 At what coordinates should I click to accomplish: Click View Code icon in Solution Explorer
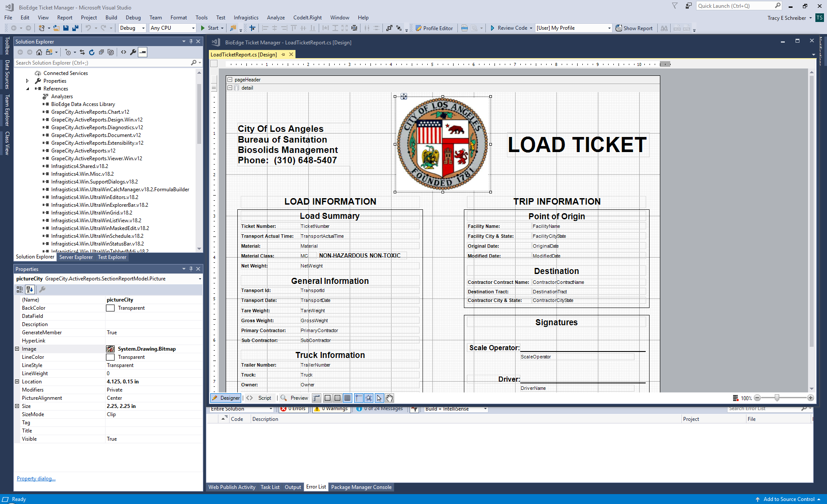[x=124, y=52]
